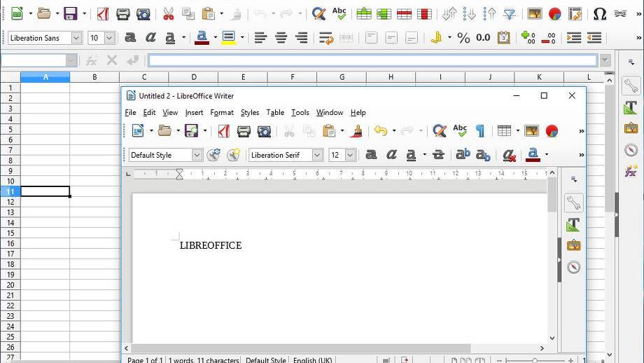Open the Format menu in Writer
The height and width of the screenshot is (363, 644).
click(x=222, y=112)
